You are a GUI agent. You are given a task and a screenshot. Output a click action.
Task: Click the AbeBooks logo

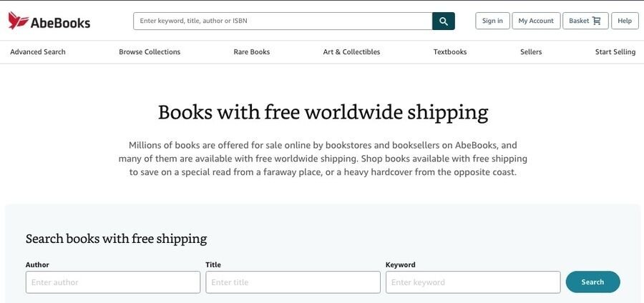coord(49,21)
